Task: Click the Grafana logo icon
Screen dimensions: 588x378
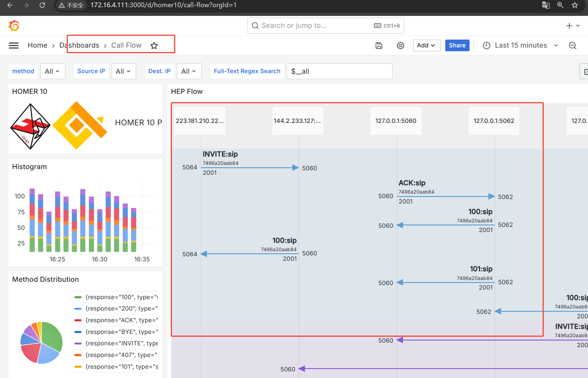Action: click(14, 26)
